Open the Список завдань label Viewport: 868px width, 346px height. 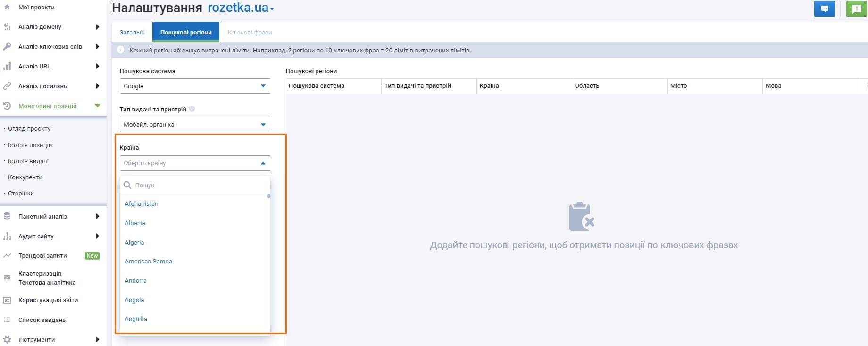[42, 320]
